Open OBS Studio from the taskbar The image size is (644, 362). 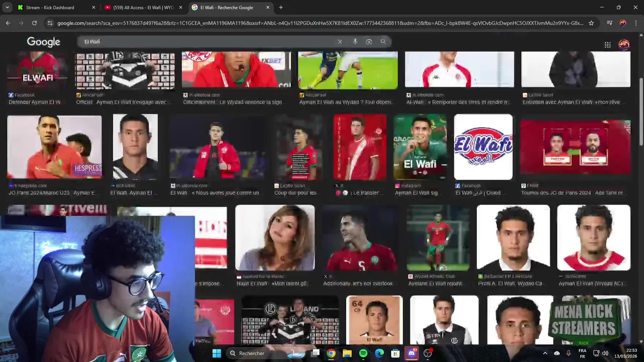coord(427,353)
